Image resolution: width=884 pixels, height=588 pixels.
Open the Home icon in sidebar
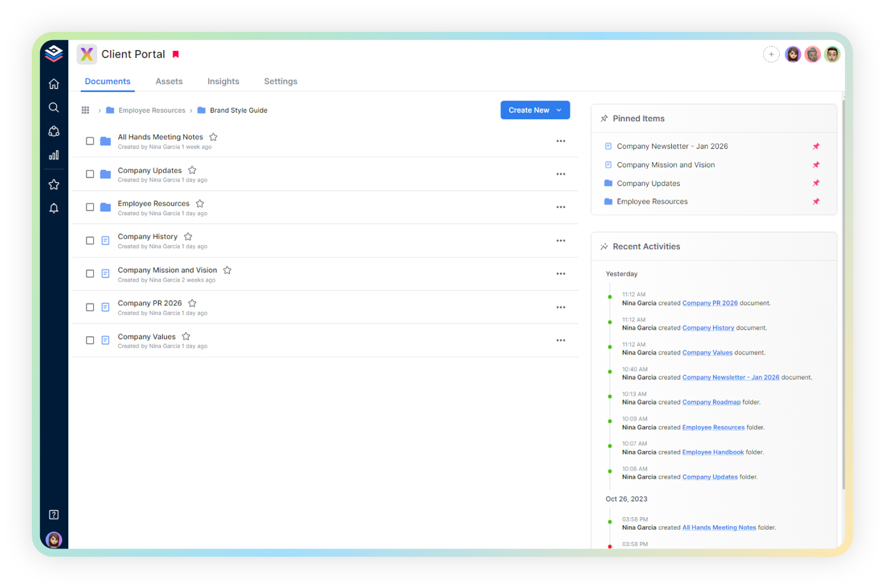tap(54, 84)
